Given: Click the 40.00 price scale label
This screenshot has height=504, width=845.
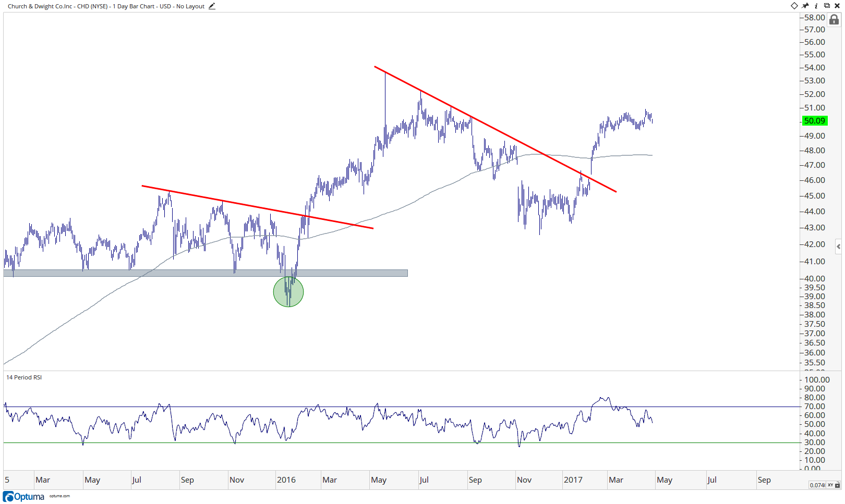Looking at the screenshot, I should coord(815,279).
